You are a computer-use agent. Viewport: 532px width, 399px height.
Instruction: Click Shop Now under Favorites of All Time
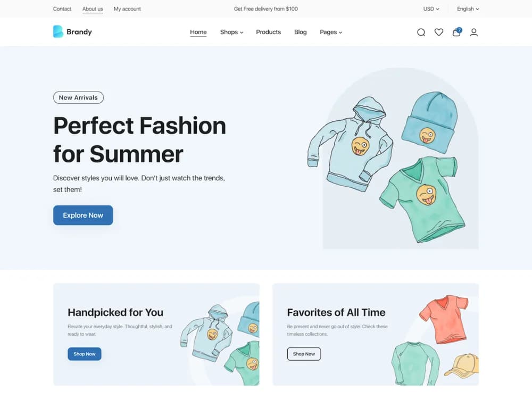304,354
